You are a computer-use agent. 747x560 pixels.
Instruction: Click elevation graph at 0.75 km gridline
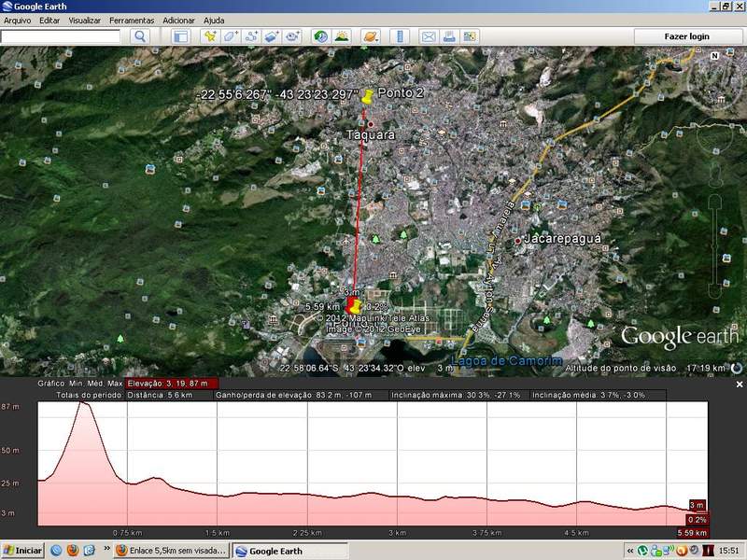[127, 463]
